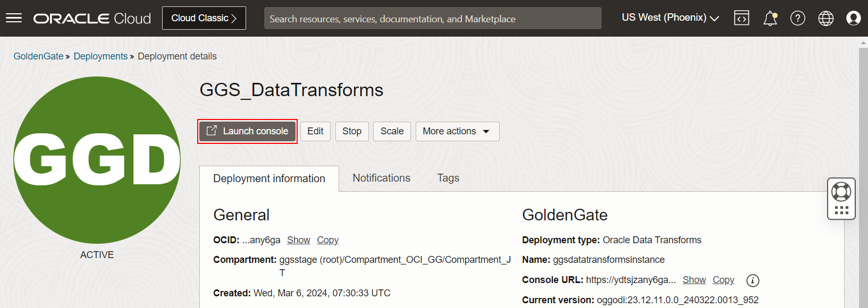Show the full OCID
The height and width of the screenshot is (308, 868).
click(x=299, y=240)
